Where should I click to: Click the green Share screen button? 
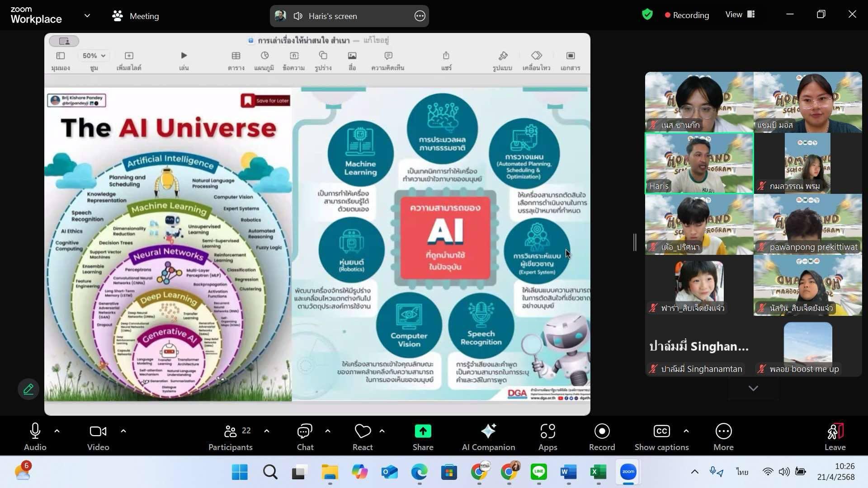tap(423, 432)
